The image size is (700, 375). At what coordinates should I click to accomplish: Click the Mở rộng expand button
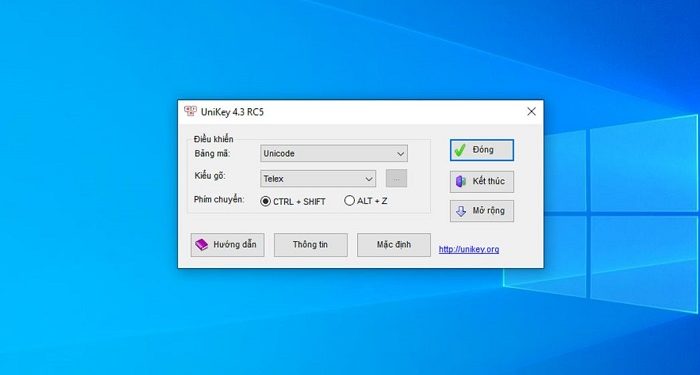pyautogui.click(x=482, y=211)
